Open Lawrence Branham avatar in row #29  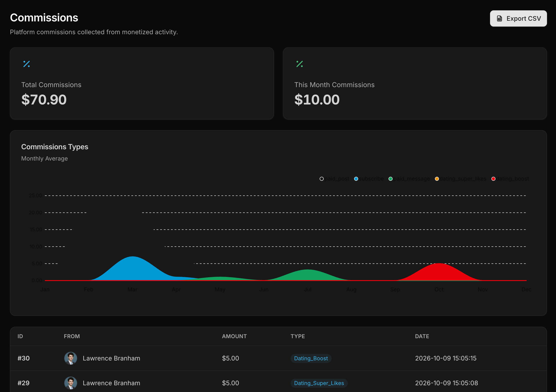point(70,383)
